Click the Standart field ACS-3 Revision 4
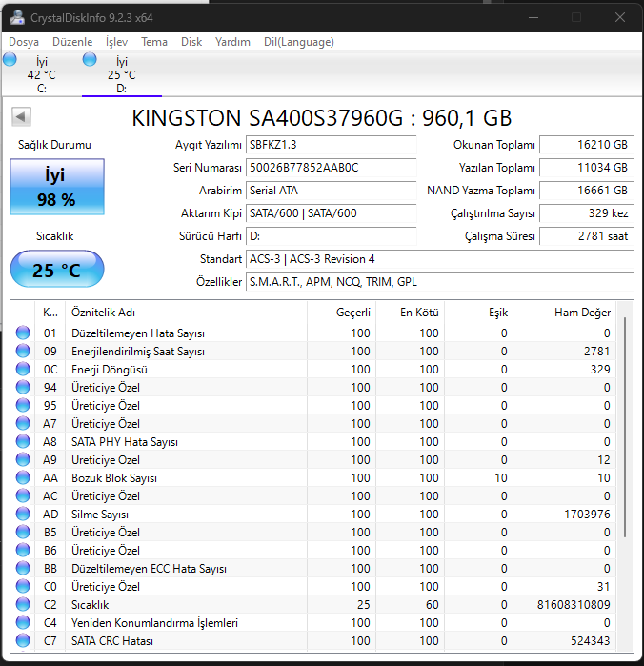 pyautogui.click(x=440, y=259)
